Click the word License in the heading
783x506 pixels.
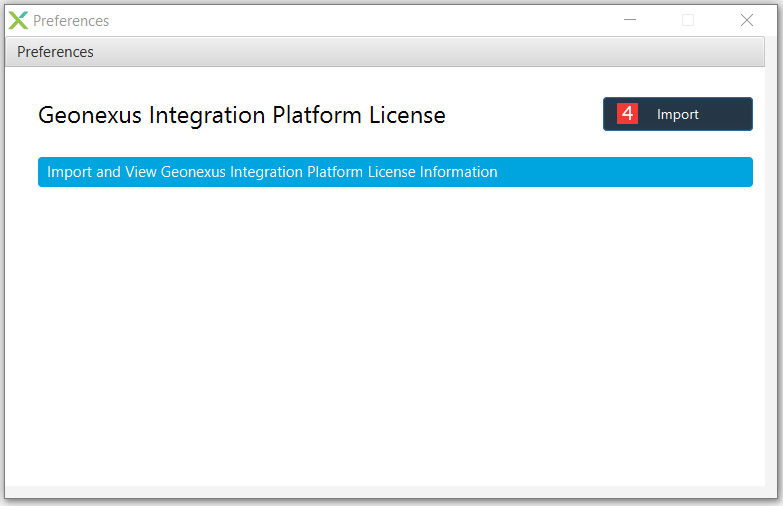pyautogui.click(x=407, y=115)
